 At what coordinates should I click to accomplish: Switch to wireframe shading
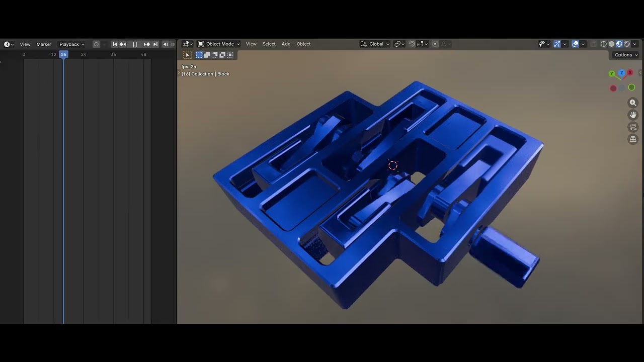pyautogui.click(x=604, y=44)
